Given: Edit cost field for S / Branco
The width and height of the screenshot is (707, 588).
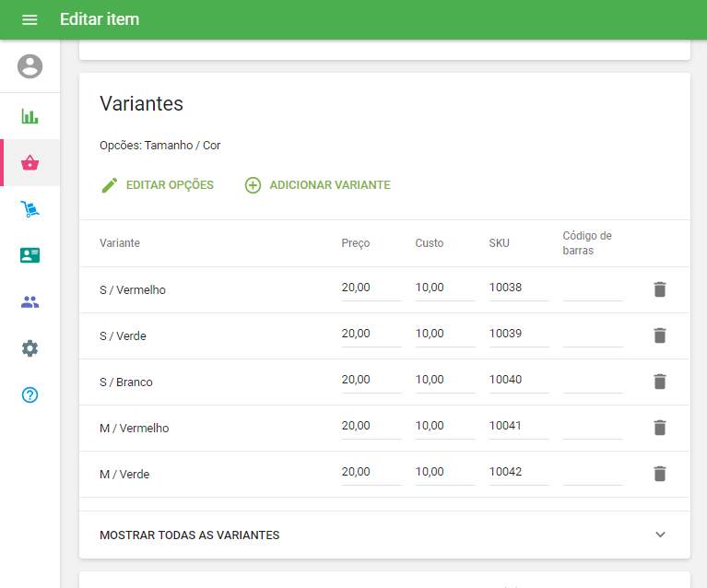Looking at the screenshot, I should pos(445,381).
